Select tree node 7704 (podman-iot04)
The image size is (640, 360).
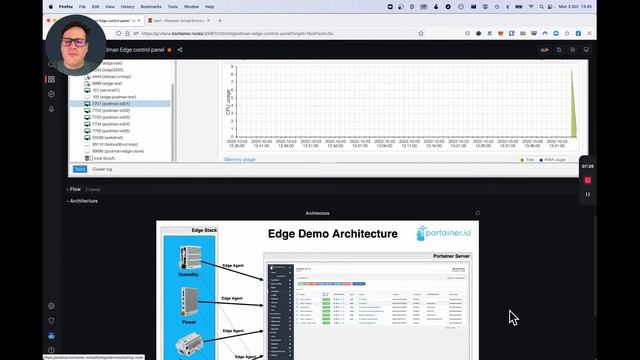(x=111, y=124)
